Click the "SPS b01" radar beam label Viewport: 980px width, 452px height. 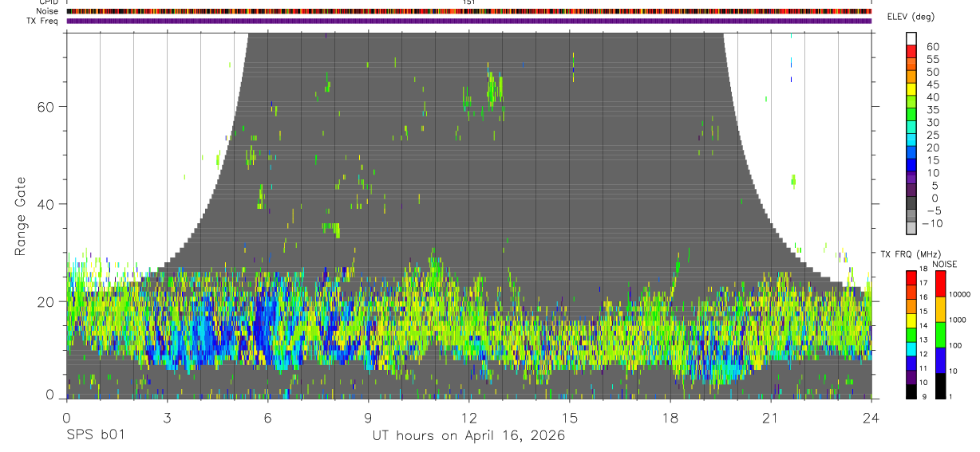point(94,436)
